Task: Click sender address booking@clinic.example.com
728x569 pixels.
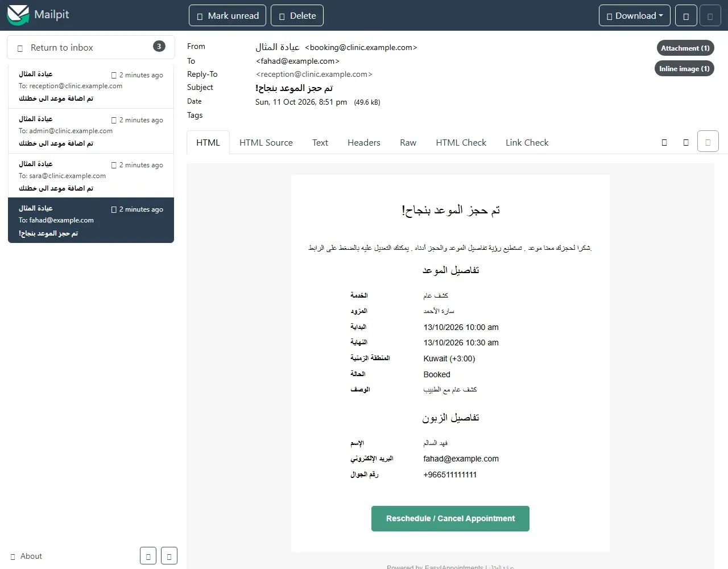Action: pyautogui.click(x=361, y=47)
